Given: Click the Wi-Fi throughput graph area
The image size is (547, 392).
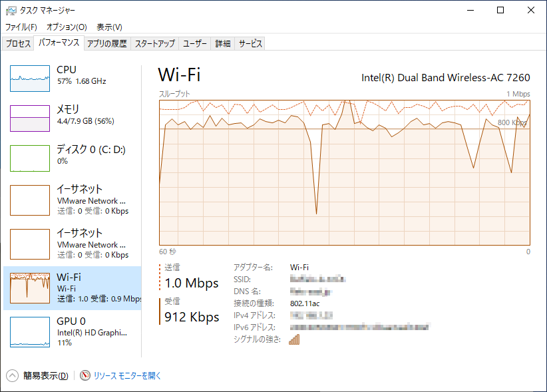Looking at the screenshot, I should coord(345,173).
